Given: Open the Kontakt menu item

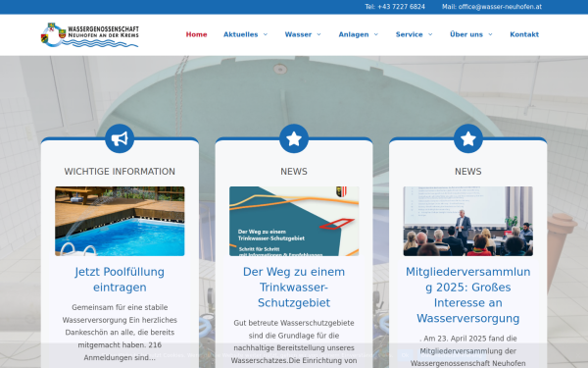Looking at the screenshot, I should pyautogui.click(x=524, y=34).
